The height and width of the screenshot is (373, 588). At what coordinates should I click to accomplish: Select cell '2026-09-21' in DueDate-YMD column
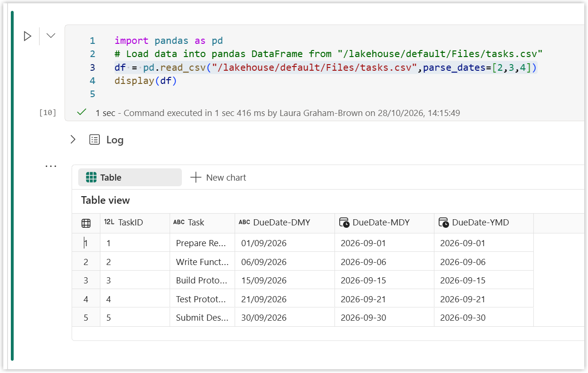484,299
